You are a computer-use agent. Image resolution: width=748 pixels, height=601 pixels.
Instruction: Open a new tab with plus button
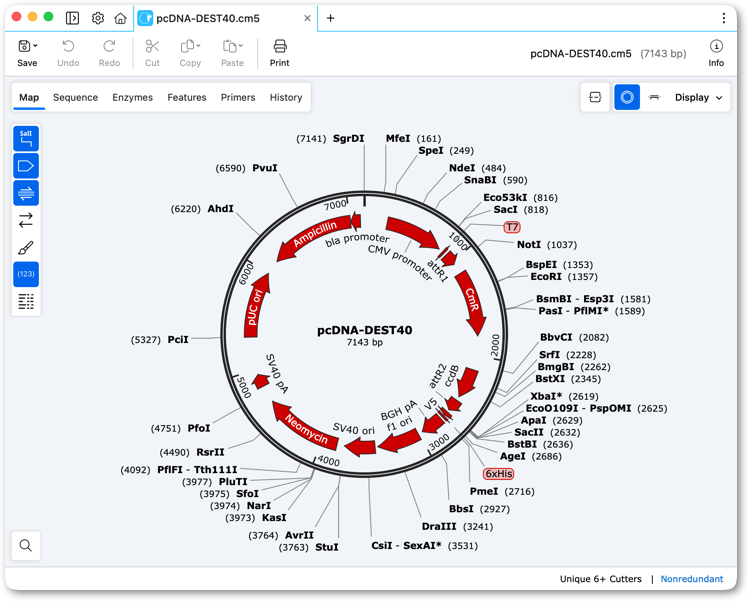(x=330, y=18)
